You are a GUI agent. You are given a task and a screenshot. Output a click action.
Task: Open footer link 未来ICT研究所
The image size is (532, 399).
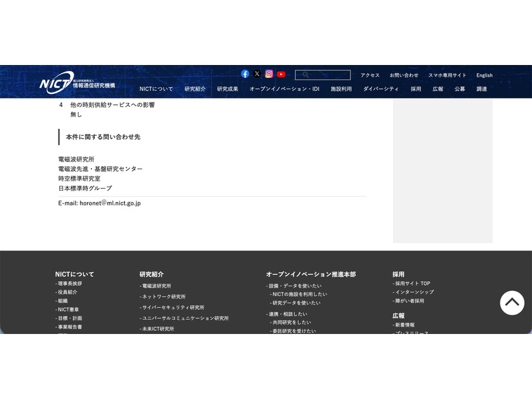coord(158,329)
